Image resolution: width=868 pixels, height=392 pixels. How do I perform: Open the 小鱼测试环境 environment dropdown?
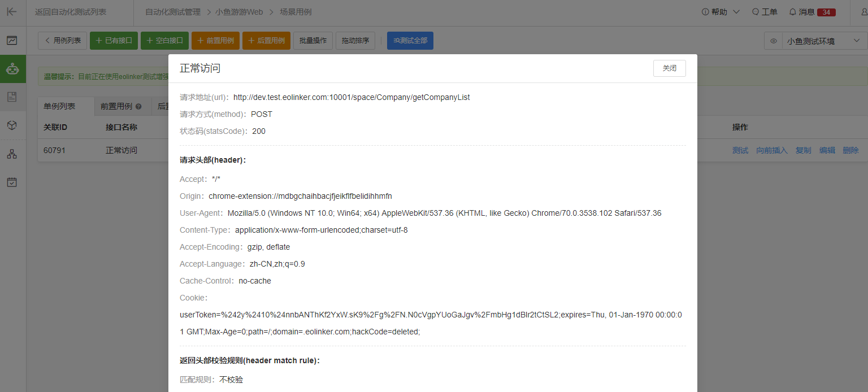825,41
